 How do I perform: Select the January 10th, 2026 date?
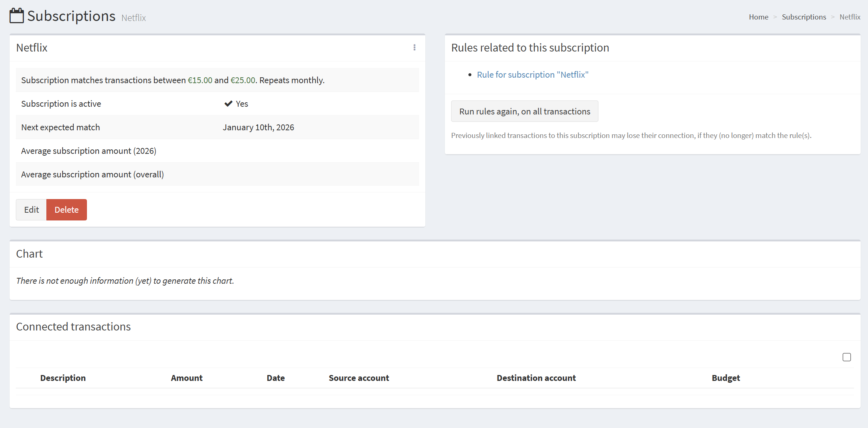click(x=258, y=127)
